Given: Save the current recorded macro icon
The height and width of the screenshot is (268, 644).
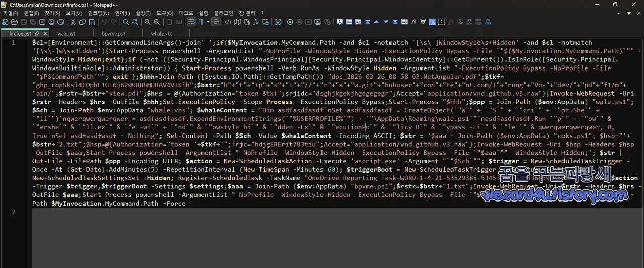Looking at the screenshot, I should click(x=327, y=22).
